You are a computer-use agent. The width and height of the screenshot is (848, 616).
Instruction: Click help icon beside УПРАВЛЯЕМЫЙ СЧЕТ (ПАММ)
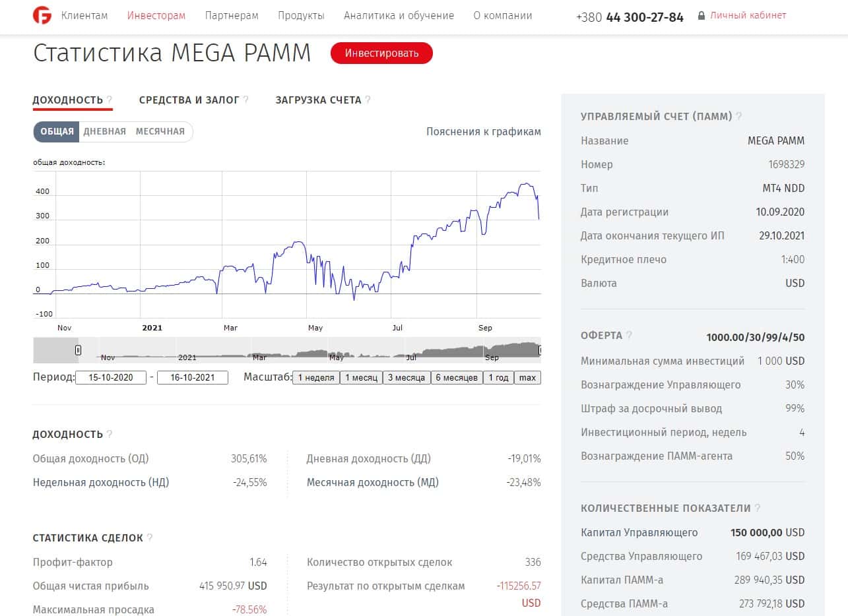coord(739,117)
